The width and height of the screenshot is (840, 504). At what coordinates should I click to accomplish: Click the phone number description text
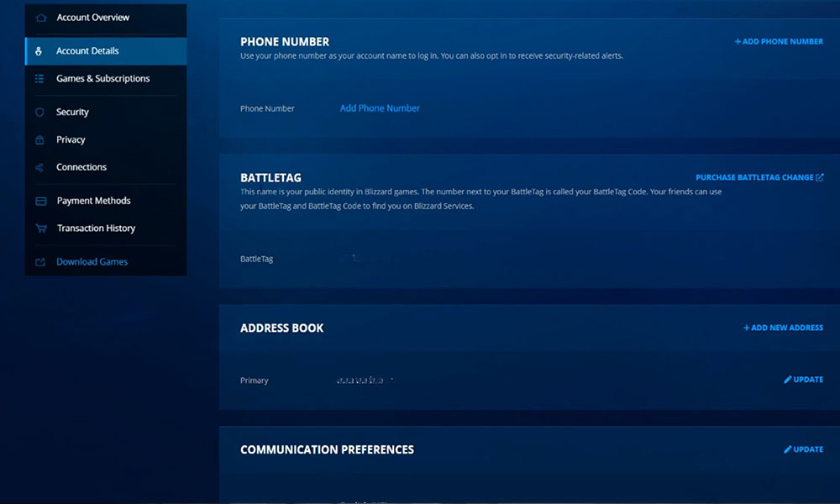[x=432, y=55]
